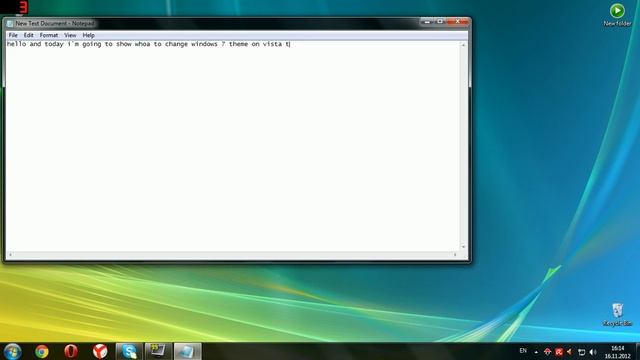Select the Notepad taskbar button

[x=187, y=351]
